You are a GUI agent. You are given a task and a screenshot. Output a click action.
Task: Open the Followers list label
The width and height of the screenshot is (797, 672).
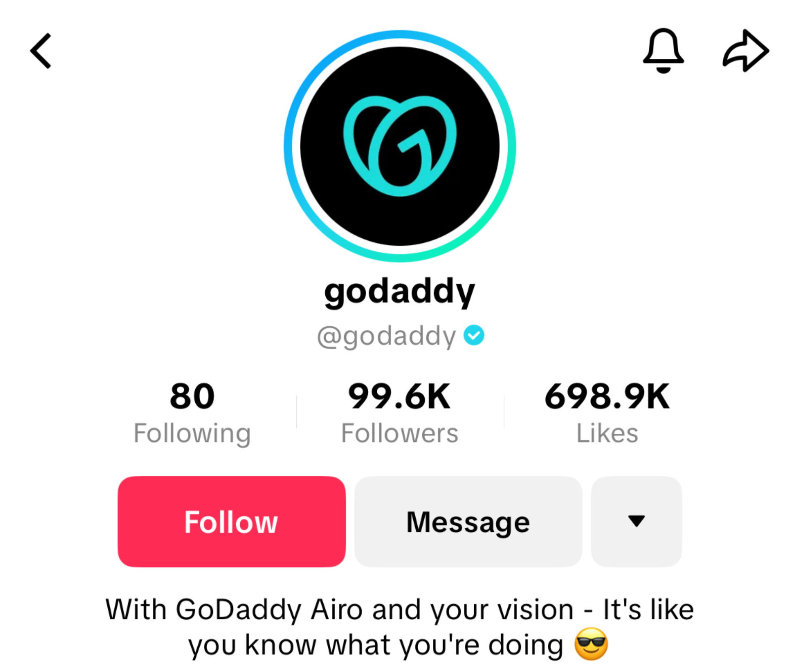[399, 433]
